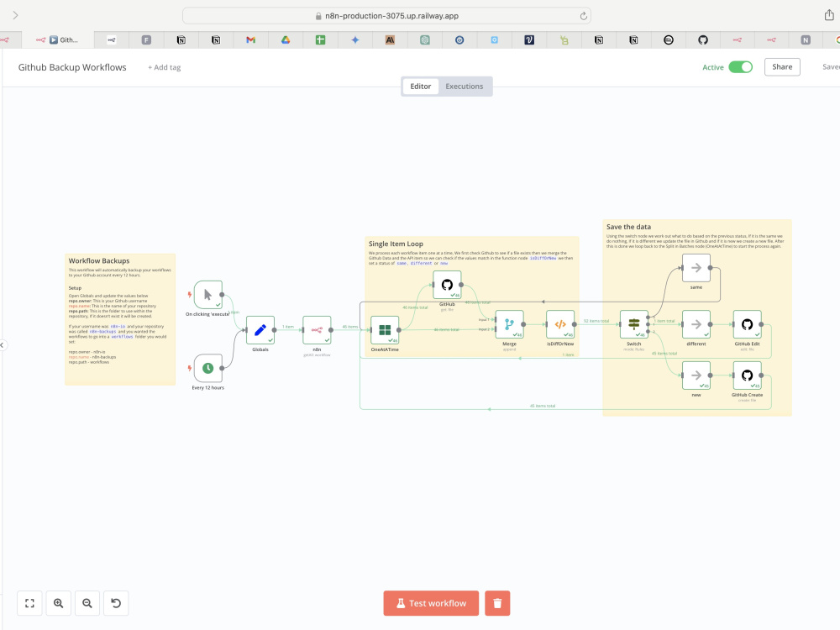Switch to the green plus-icon browser tab
The height and width of the screenshot is (630, 840).
(320, 39)
